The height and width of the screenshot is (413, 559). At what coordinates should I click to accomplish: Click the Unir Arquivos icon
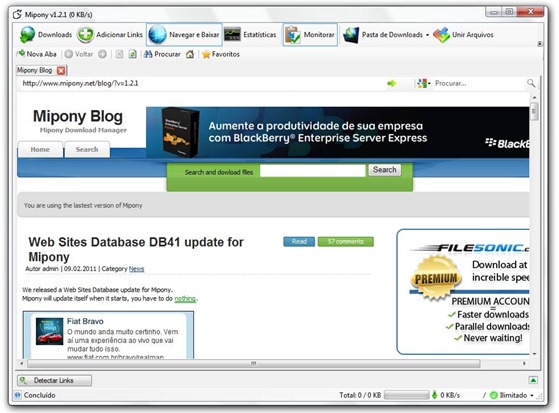click(441, 35)
